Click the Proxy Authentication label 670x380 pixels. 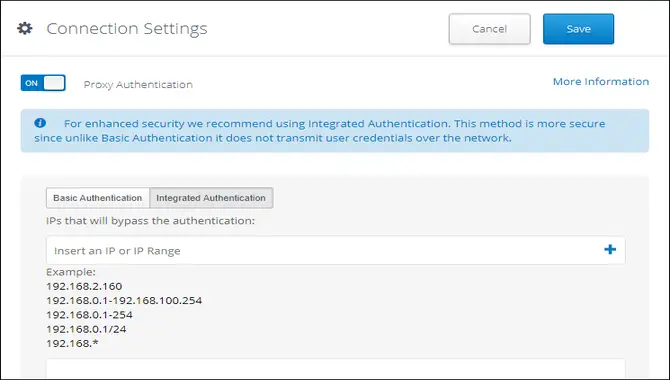click(138, 85)
